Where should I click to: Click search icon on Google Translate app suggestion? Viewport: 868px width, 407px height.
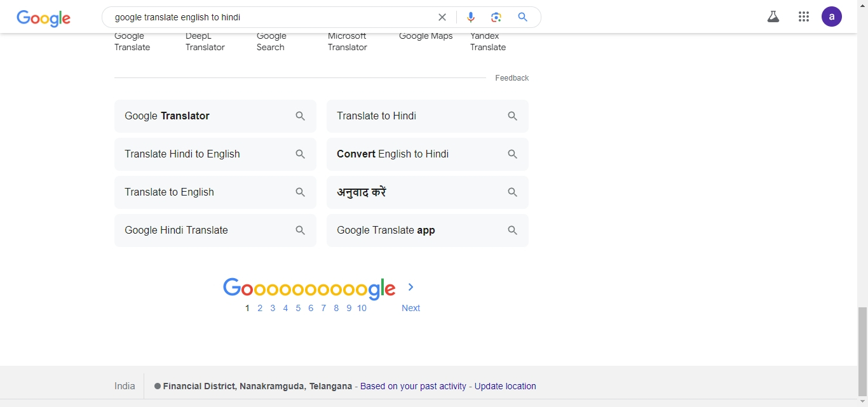click(513, 230)
